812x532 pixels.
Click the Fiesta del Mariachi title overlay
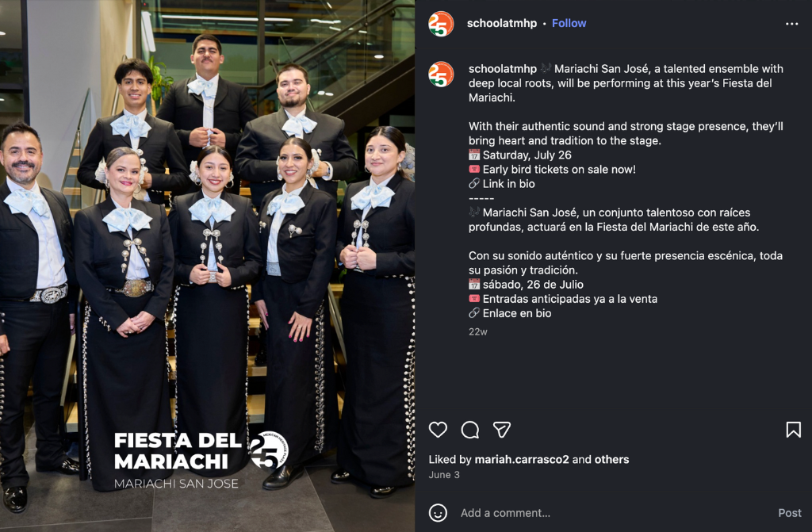[178, 451]
